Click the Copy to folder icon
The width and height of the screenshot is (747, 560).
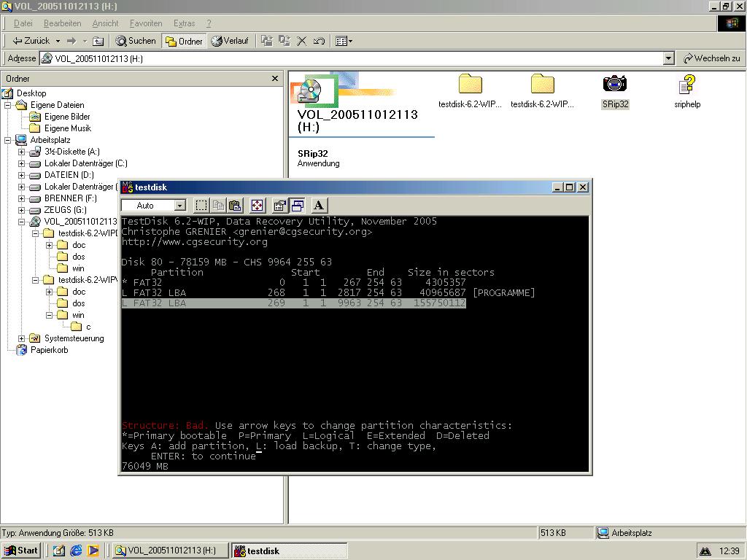click(x=285, y=41)
